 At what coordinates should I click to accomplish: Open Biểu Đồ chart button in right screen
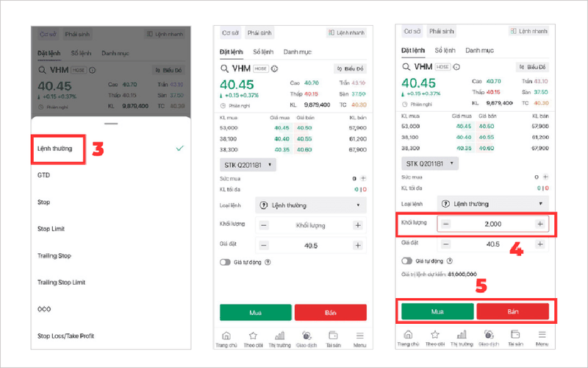[532, 67]
